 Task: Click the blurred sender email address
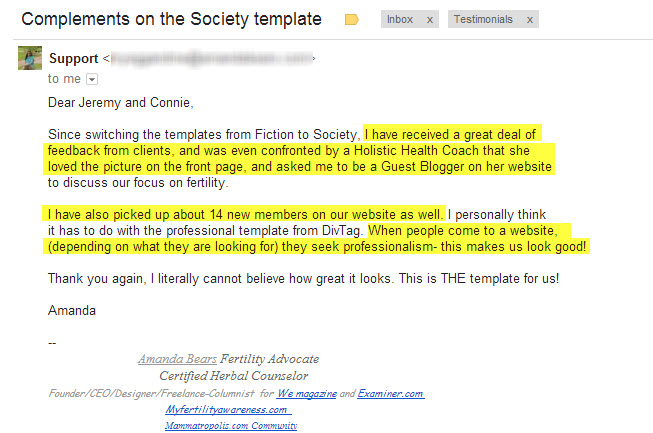tap(211, 59)
